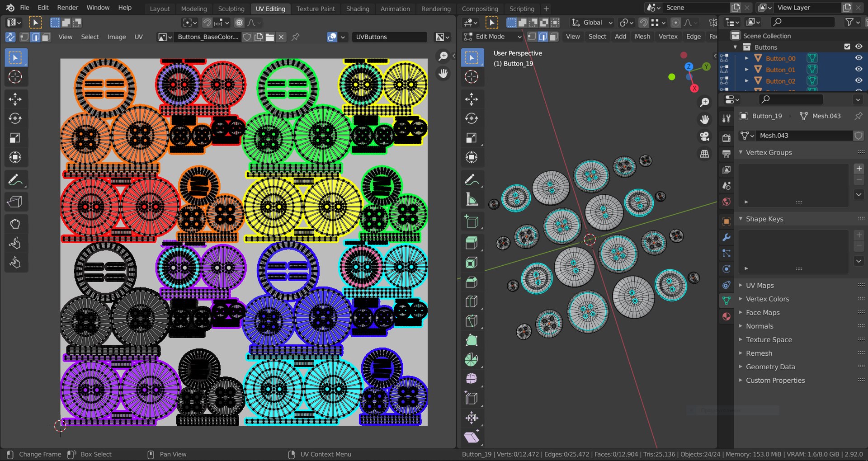Expand the Normals panel
The height and width of the screenshot is (461, 868).
759,326
